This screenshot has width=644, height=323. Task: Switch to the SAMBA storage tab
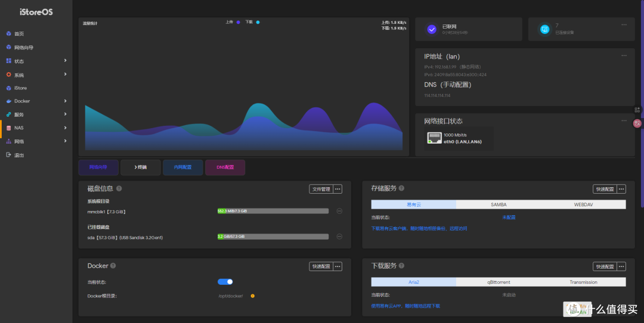click(499, 204)
